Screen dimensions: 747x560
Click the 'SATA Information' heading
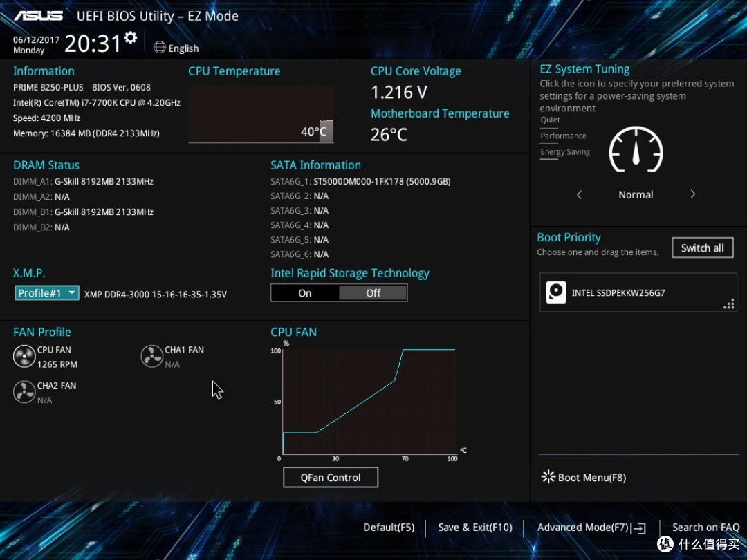[x=315, y=165]
